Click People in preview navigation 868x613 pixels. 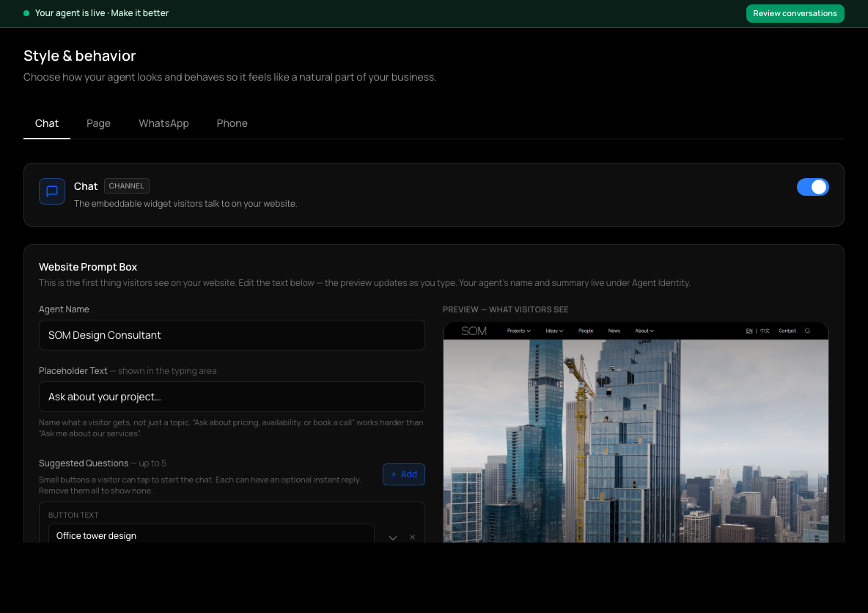point(586,331)
